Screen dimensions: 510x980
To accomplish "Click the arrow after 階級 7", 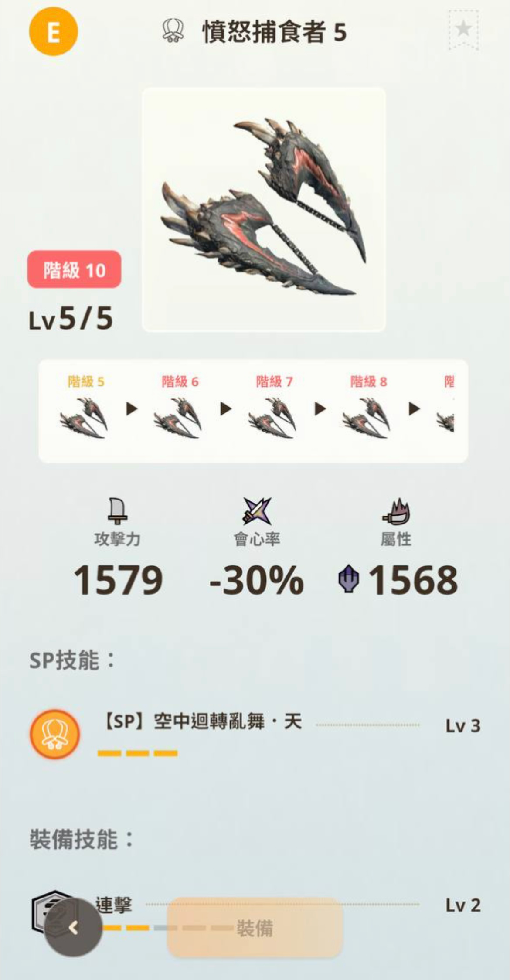I will (x=320, y=409).
